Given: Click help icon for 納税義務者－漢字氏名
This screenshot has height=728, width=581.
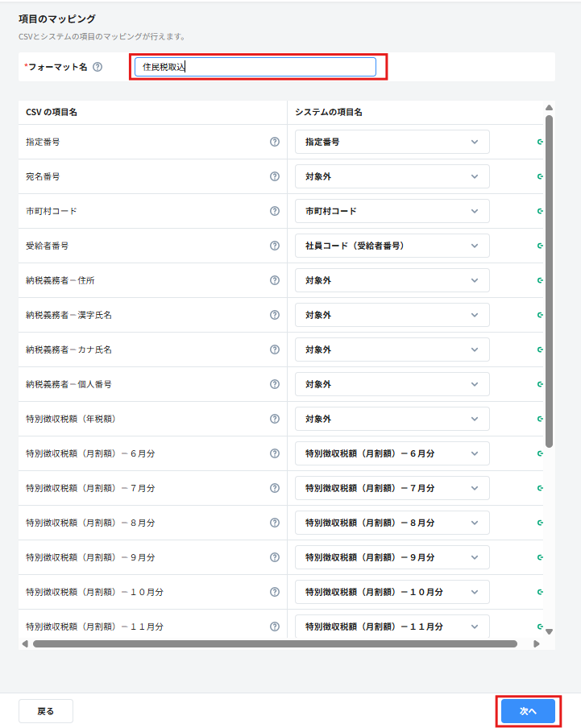Looking at the screenshot, I should coord(275,315).
